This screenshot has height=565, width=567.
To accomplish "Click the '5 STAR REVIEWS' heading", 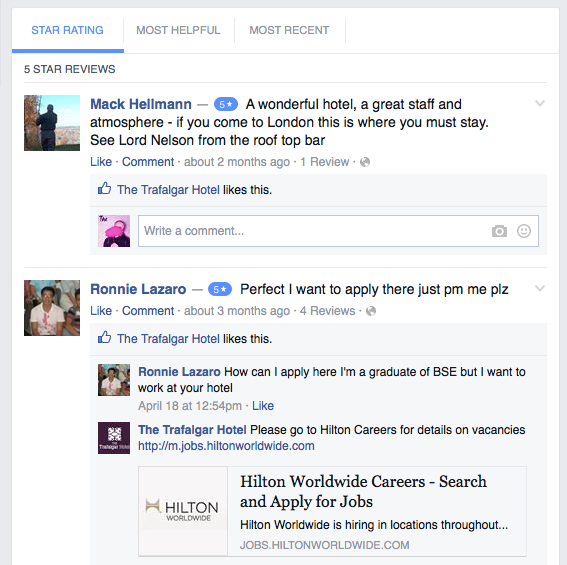I will tap(70, 69).
